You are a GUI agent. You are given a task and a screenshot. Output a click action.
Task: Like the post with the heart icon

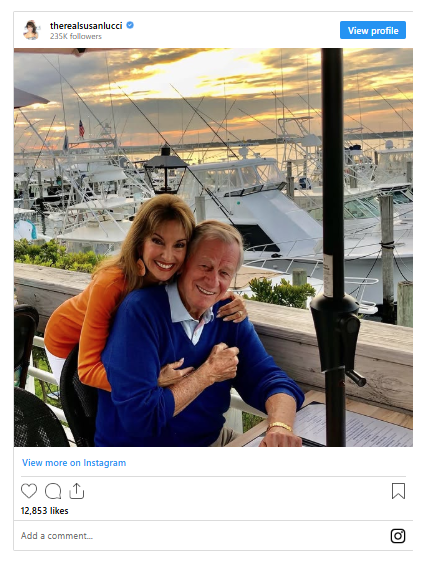(29, 491)
